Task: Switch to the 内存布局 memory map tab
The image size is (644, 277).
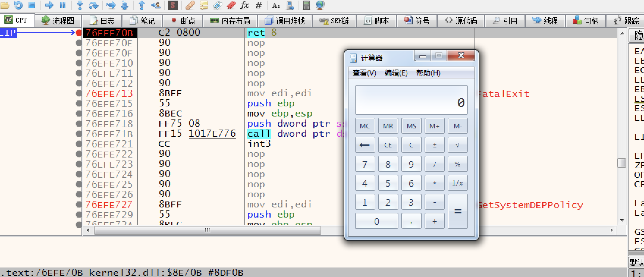Action: [230, 21]
